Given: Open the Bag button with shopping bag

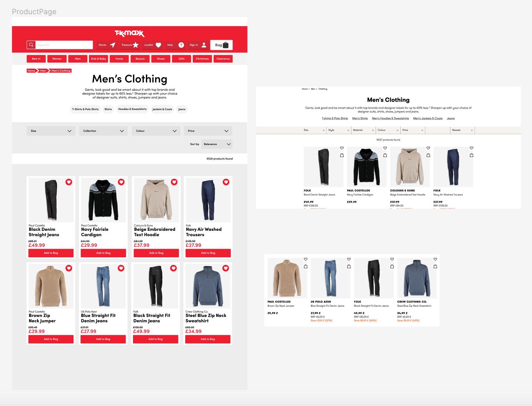Looking at the screenshot, I should [221, 45].
